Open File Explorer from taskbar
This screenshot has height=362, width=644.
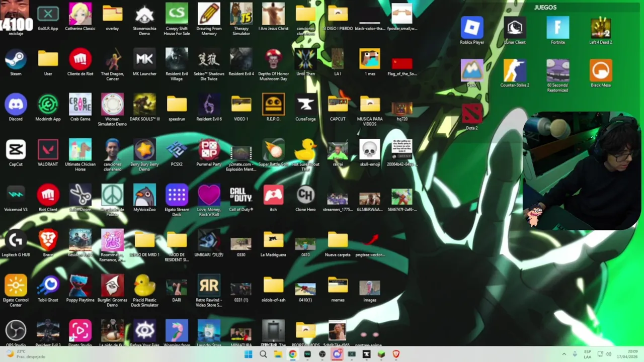coord(278,354)
